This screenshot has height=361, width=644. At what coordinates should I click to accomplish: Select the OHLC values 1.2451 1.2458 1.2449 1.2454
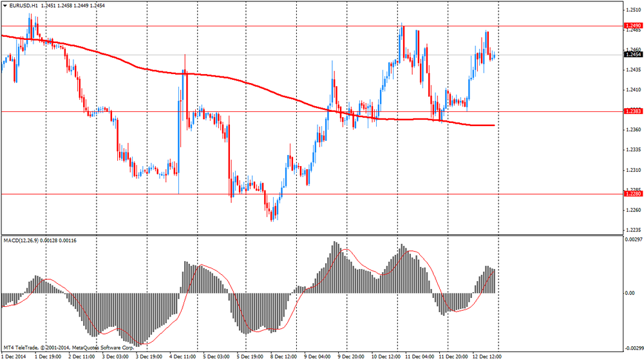tap(73, 6)
